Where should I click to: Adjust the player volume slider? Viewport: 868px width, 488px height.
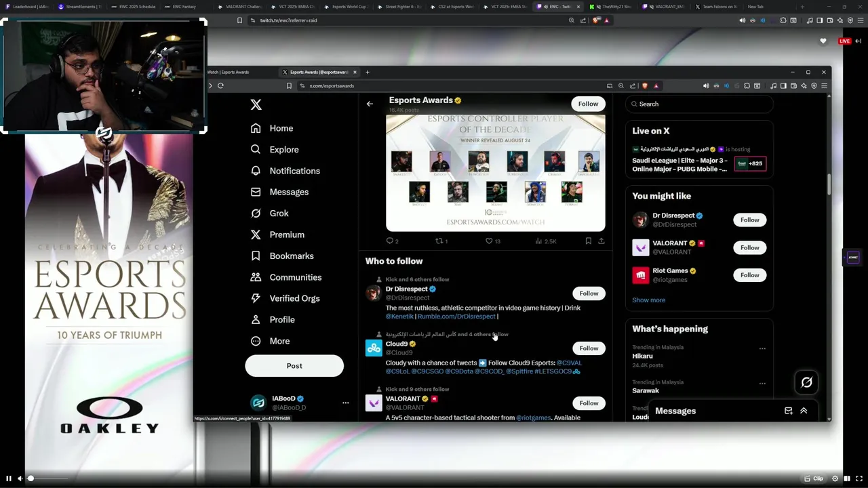click(x=47, y=479)
